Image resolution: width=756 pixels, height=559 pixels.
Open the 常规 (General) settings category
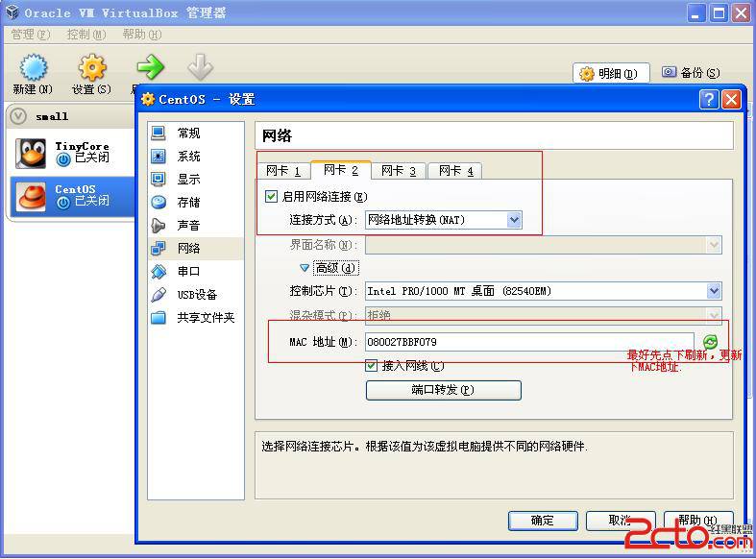pyautogui.click(x=196, y=133)
